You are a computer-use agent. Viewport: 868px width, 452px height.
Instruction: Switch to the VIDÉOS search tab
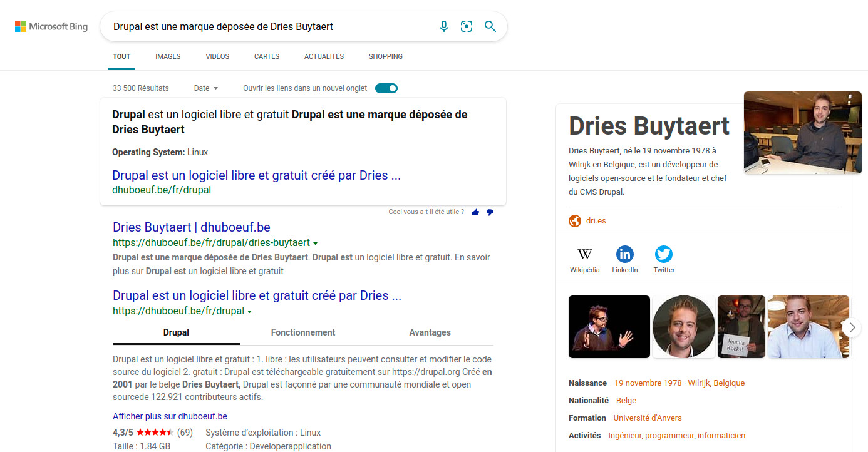click(x=217, y=56)
